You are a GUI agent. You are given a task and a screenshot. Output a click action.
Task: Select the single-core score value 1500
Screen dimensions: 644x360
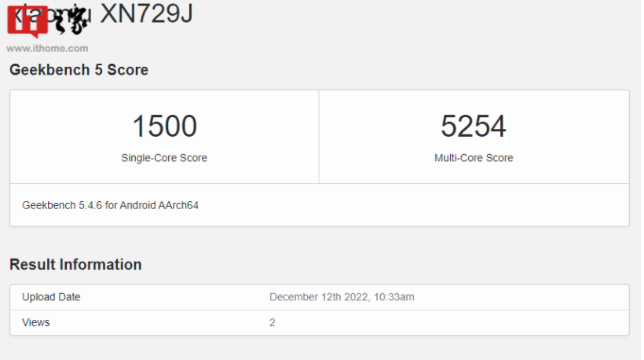tap(165, 126)
